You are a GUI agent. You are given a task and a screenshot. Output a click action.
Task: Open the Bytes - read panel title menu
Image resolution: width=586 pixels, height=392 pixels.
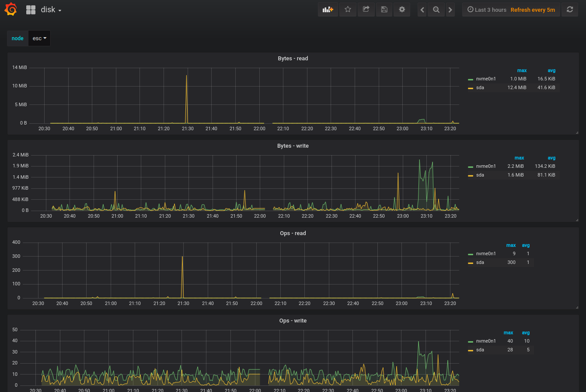(293, 59)
